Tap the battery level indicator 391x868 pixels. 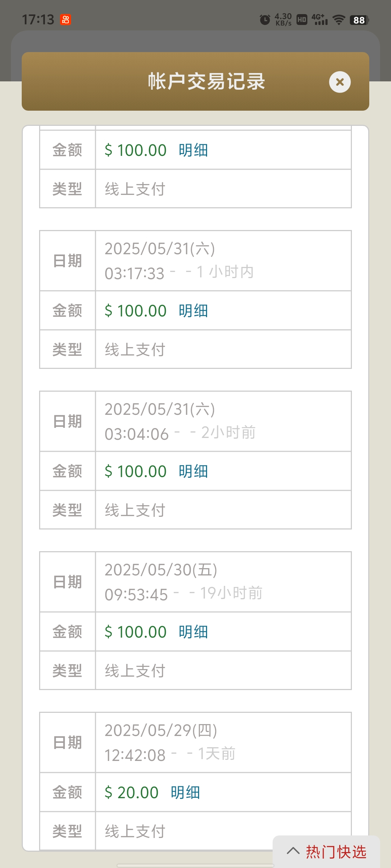coord(359,20)
